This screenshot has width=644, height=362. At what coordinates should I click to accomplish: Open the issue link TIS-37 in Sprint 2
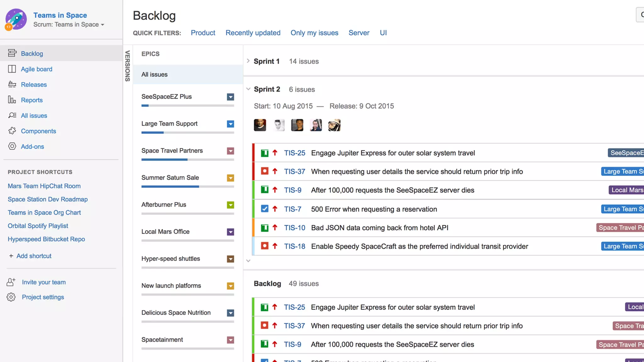click(x=294, y=171)
